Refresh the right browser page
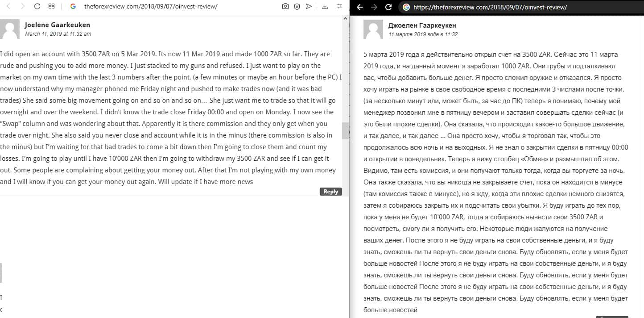The image size is (644, 318). click(x=388, y=7)
